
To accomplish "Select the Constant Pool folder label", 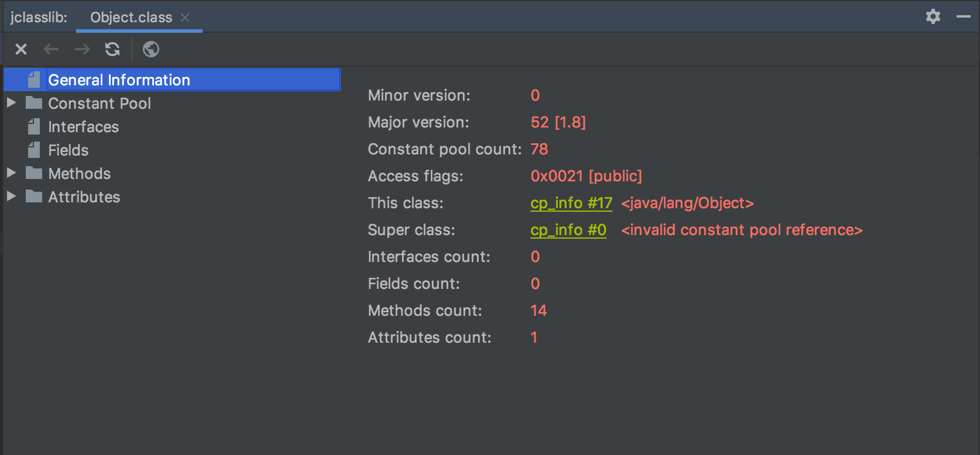I will (100, 104).
